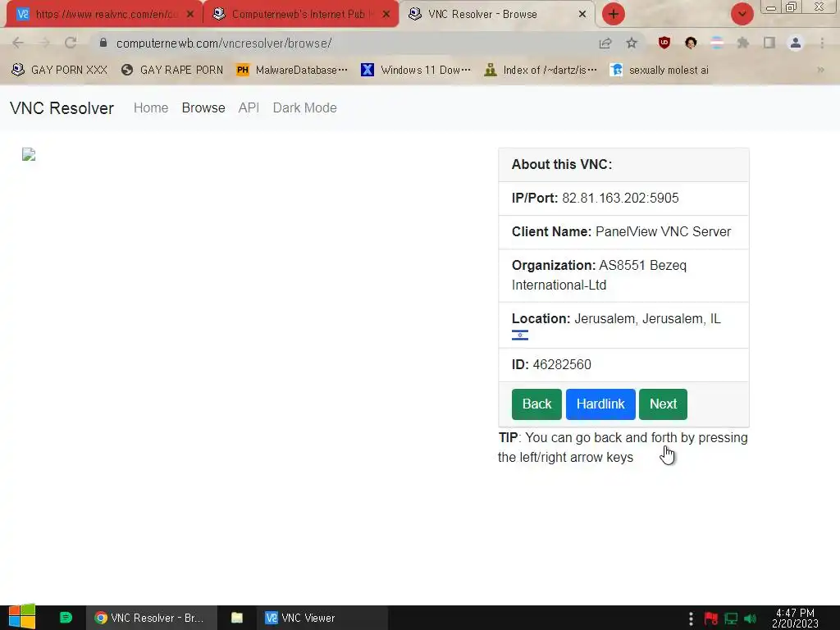Screen dimensions: 840x630
Task: Click the share page icon in address bar
Action: [x=605, y=43]
